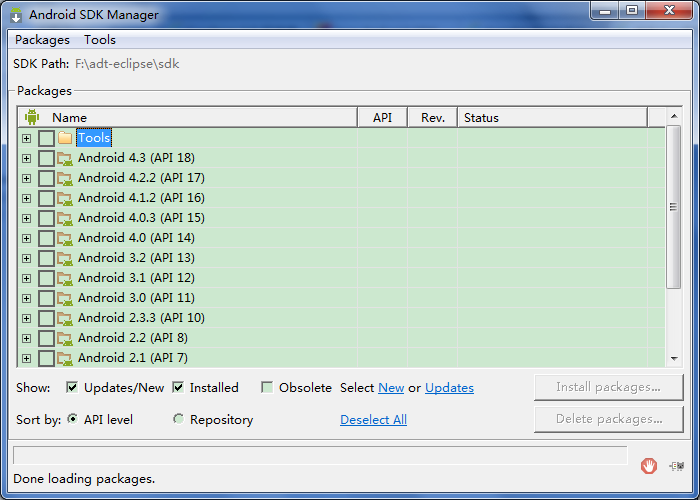The image size is (700, 500).
Task: Minimize the Android SDK Manager window
Action: 605,10
